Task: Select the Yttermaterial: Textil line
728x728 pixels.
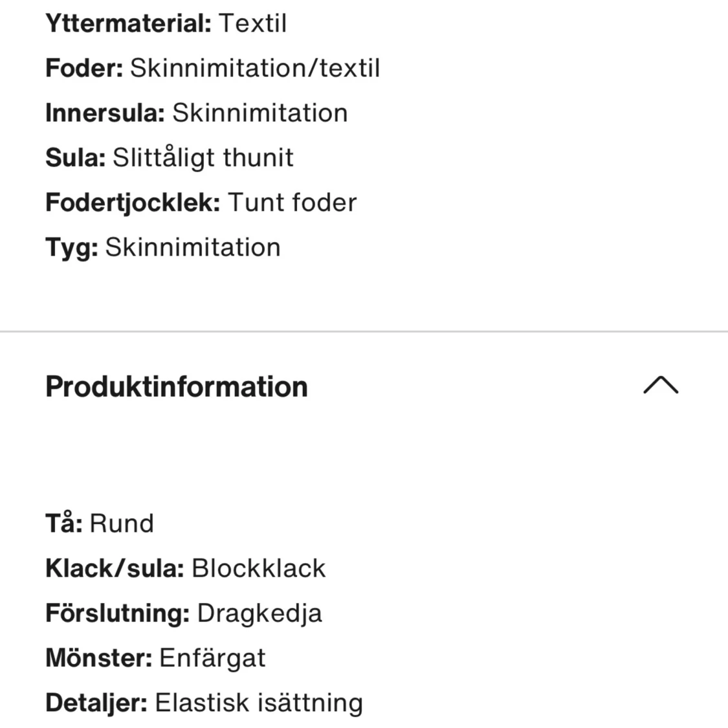Action: click(x=166, y=23)
